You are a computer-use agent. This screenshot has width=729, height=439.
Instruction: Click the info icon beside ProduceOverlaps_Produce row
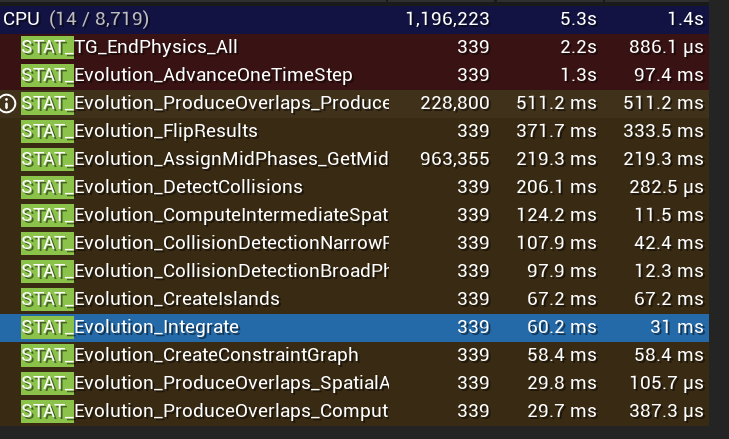tap(8, 104)
